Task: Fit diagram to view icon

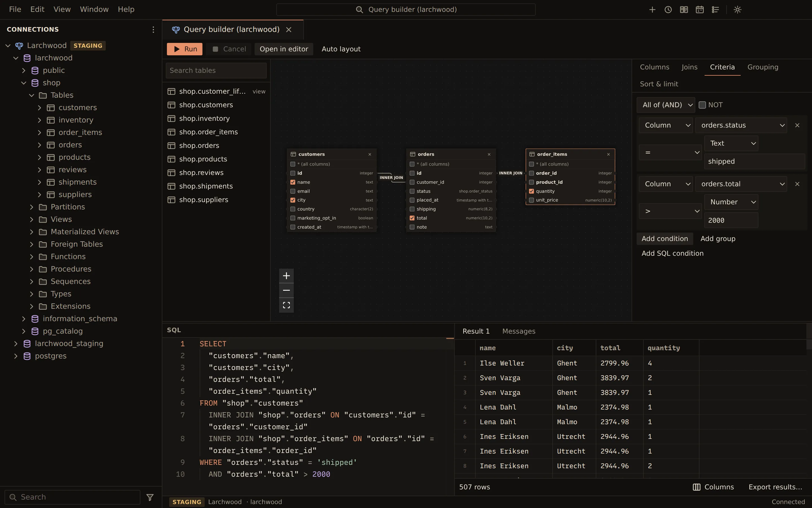Action: coord(286,305)
